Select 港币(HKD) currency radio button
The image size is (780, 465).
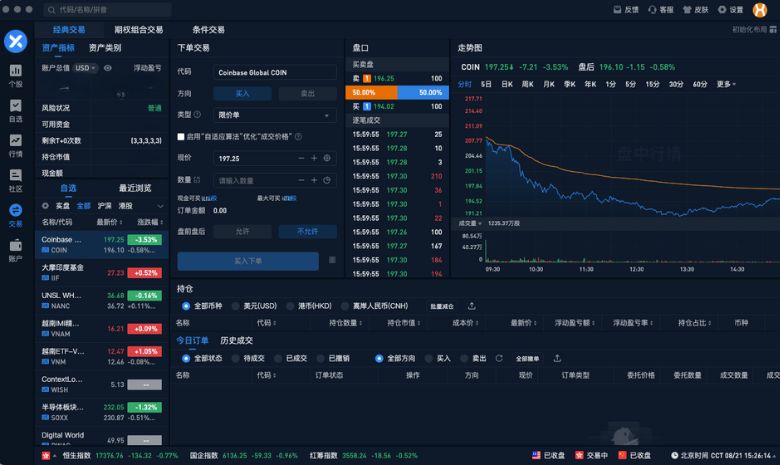(x=290, y=306)
